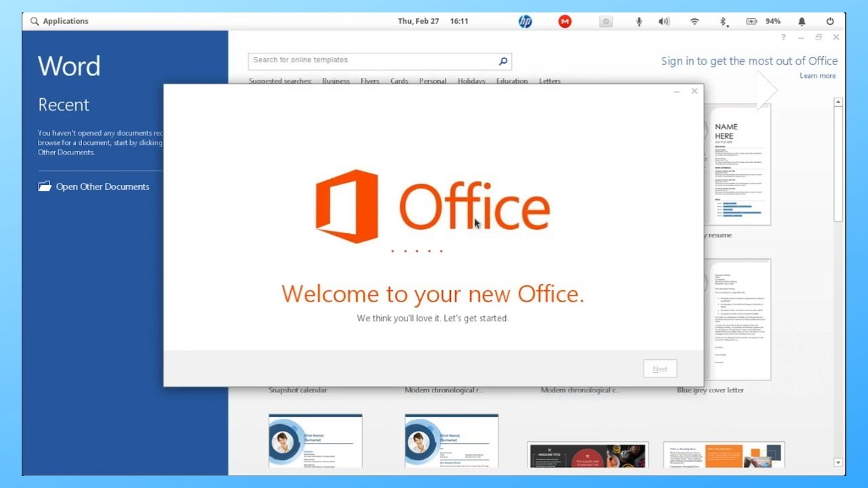The height and width of the screenshot is (488, 868).
Task: Click the power icon in the top bar
Action: pyautogui.click(x=830, y=21)
